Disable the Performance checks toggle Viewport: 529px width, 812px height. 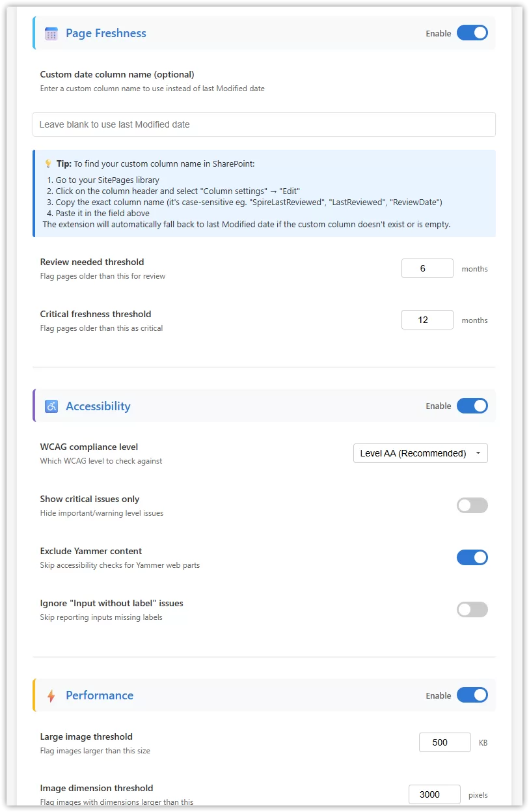[x=472, y=695]
